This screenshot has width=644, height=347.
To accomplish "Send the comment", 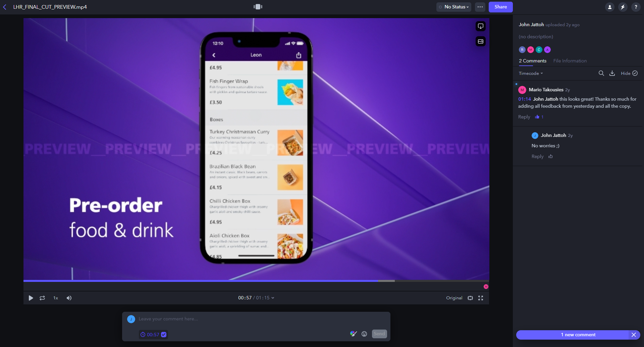I will (379, 334).
